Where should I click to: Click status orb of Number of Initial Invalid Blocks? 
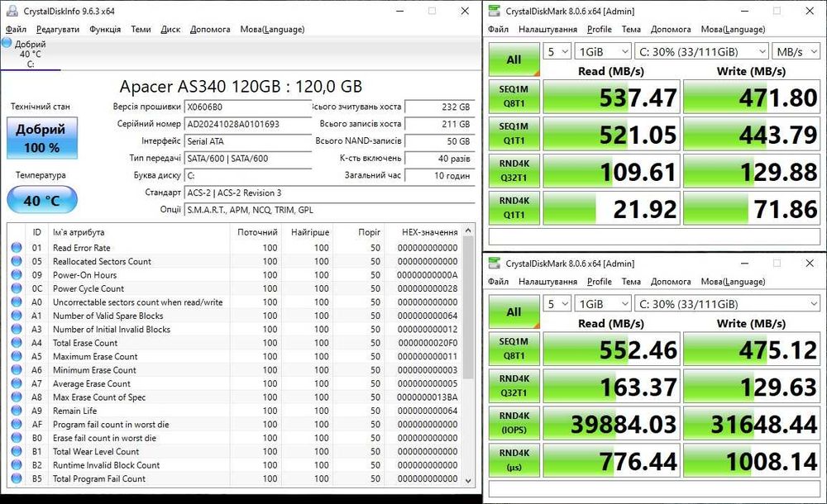click(x=17, y=329)
